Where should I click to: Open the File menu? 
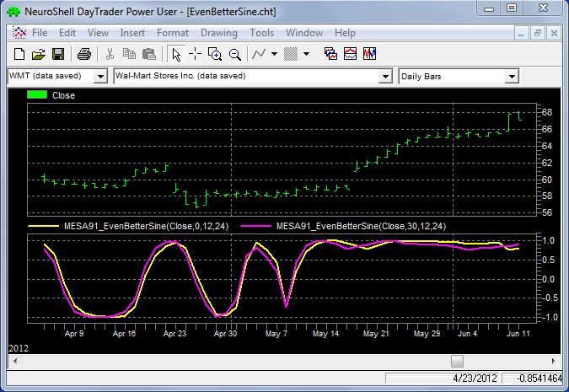[40, 33]
